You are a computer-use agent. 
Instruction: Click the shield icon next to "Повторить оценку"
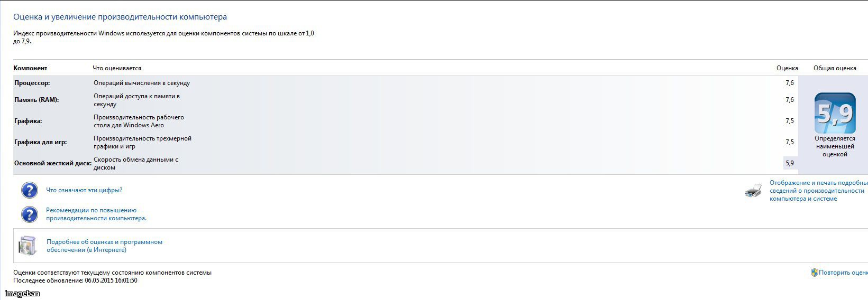coord(815,273)
